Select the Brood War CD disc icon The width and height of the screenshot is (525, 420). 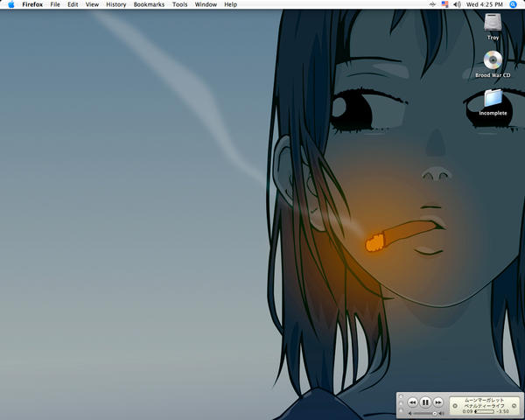coord(493,60)
